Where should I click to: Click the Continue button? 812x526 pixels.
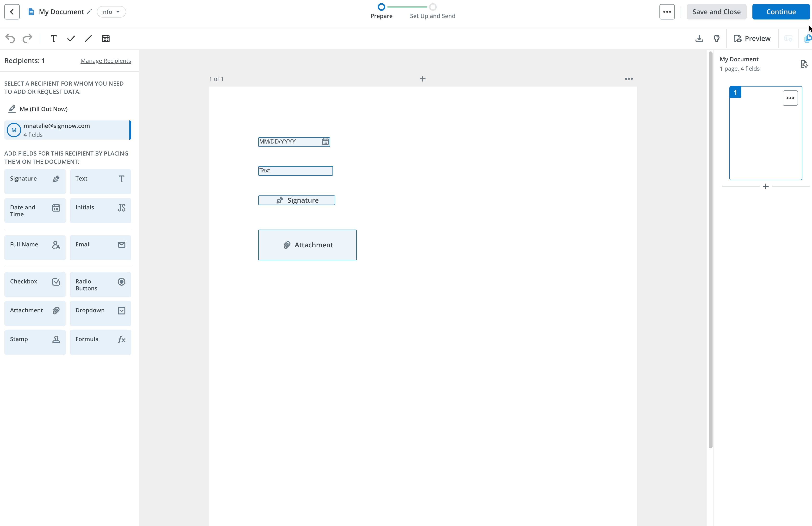click(781, 12)
